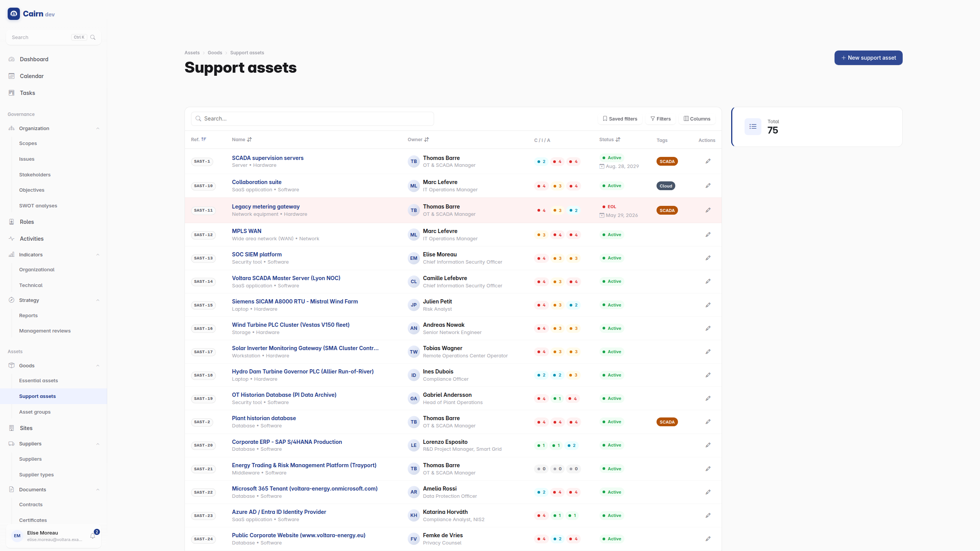Image resolution: width=980 pixels, height=551 pixels.
Task: Click the Total list icon in summary card
Action: [x=753, y=127]
